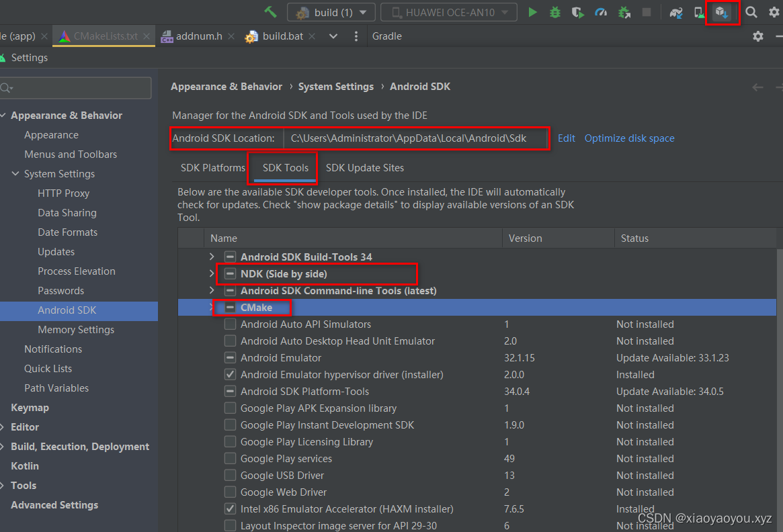783x532 pixels.
Task: Check Android Auto API Simulators
Action: click(230, 324)
